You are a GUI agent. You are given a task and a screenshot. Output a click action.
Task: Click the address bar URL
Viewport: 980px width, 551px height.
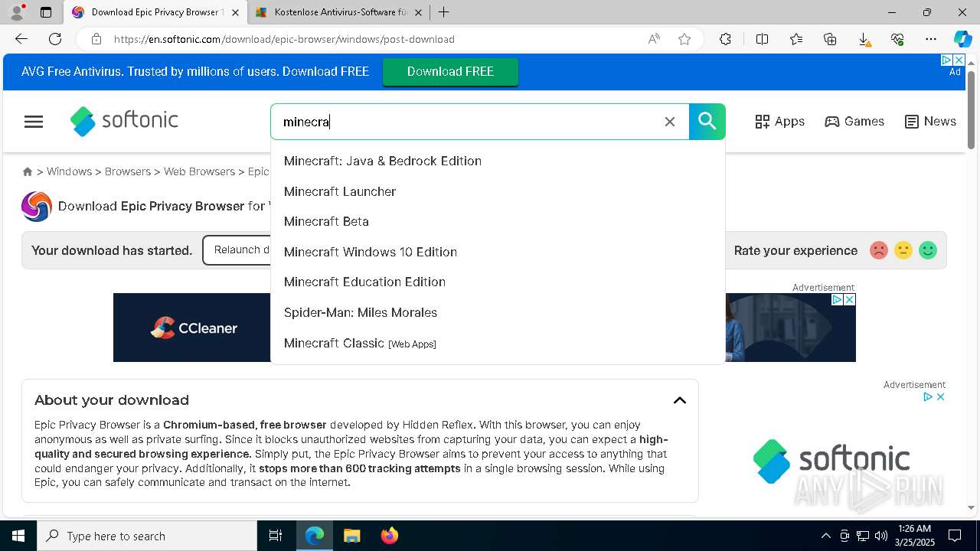click(x=284, y=39)
